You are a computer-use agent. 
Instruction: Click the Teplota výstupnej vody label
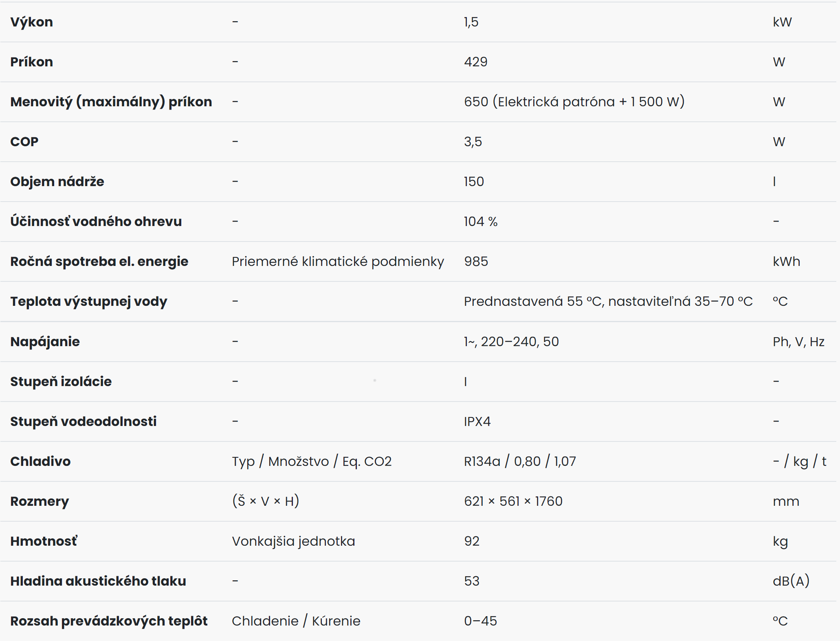click(89, 301)
